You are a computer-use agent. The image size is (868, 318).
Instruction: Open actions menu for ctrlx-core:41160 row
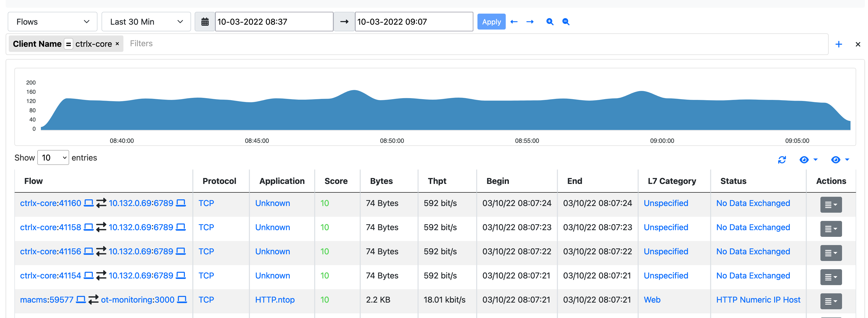tap(831, 205)
